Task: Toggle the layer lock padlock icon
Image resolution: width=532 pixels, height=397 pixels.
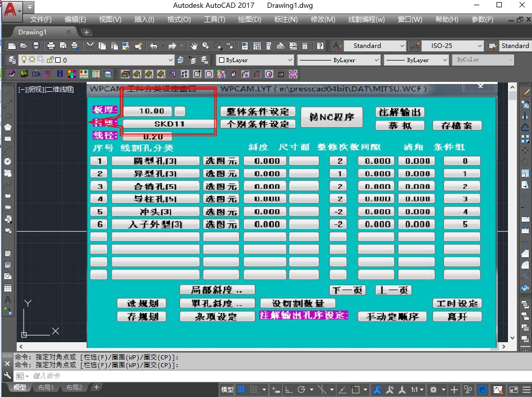Action: (50, 60)
